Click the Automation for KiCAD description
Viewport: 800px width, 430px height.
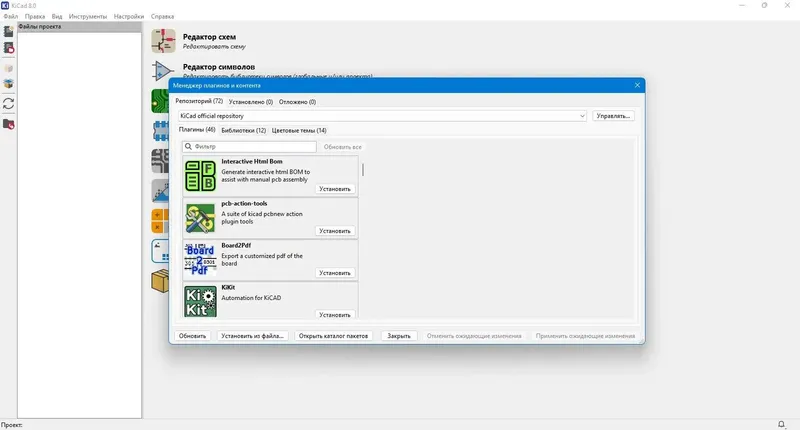click(251, 298)
